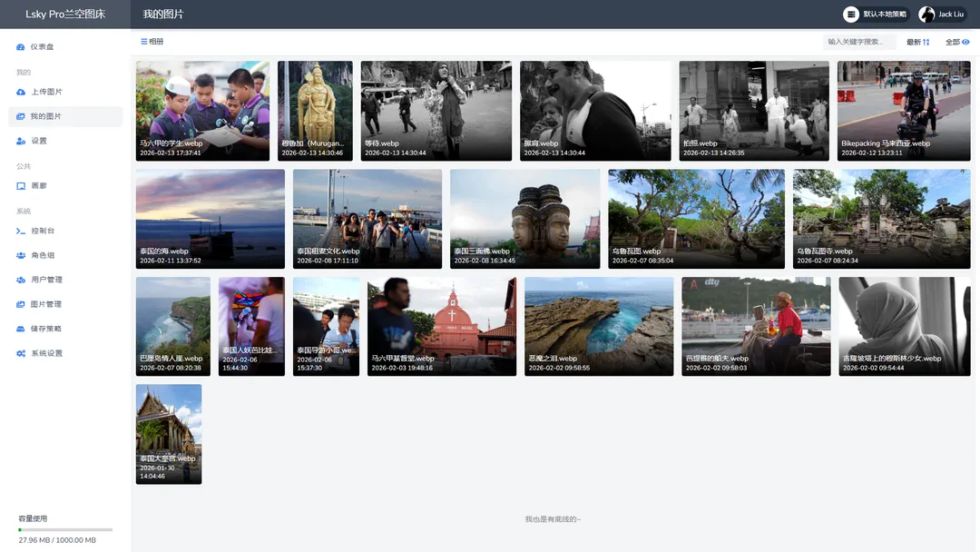This screenshot has width=980, height=552.
Task: Click the role group icon
Action: pyautogui.click(x=21, y=256)
